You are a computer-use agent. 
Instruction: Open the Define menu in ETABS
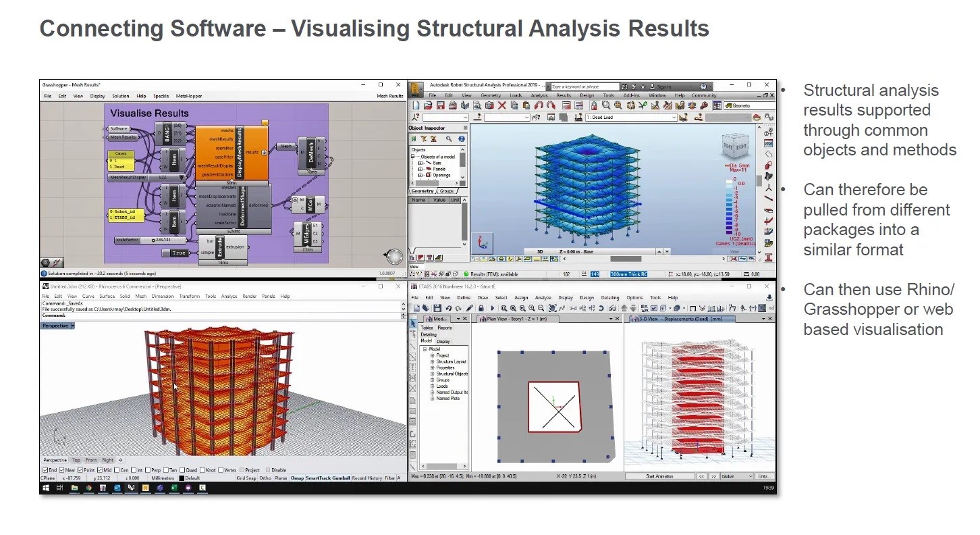click(464, 297)
